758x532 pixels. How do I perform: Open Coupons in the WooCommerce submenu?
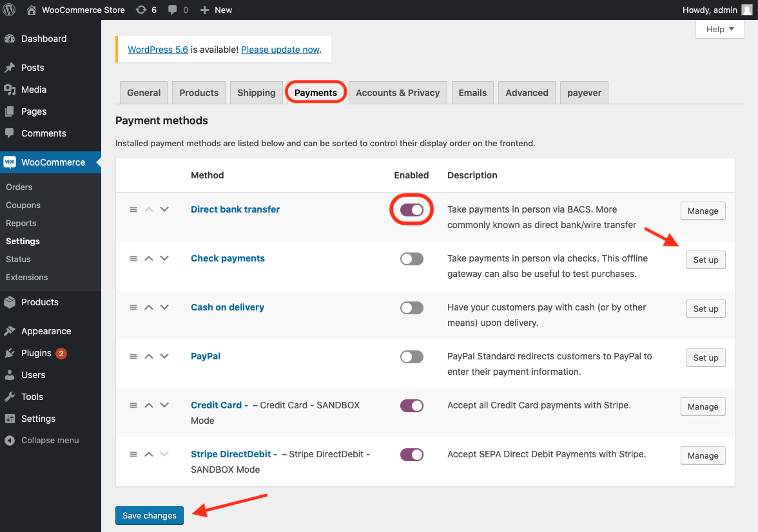click(x=23, y=205)
